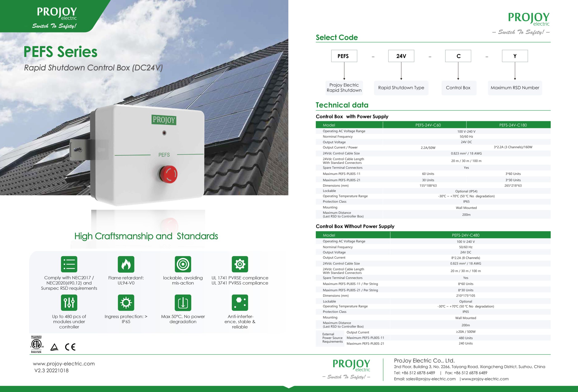Click the 240 Units value
Screen dimensions: 578x392
point(466,343)
